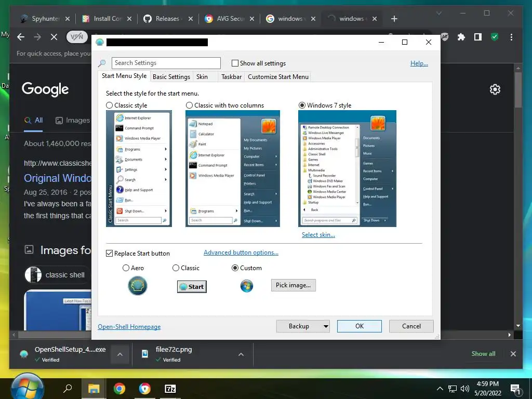
Task: Open taskbar search magnifier
Action: tap(68, 389)
